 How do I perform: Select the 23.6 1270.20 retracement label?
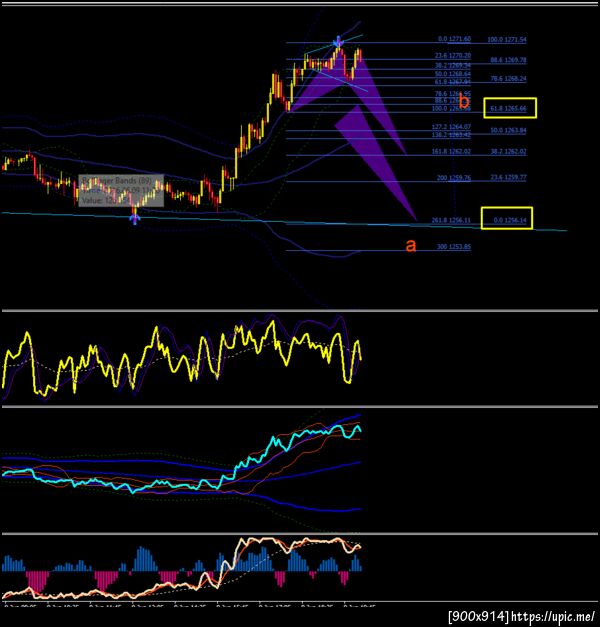click(x=453, y=56)
